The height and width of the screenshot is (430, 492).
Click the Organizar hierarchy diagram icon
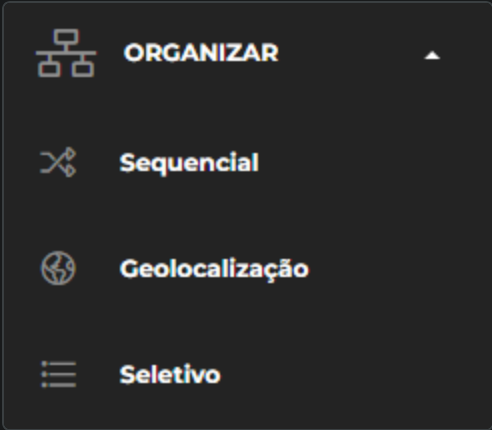tap(66, 53)
